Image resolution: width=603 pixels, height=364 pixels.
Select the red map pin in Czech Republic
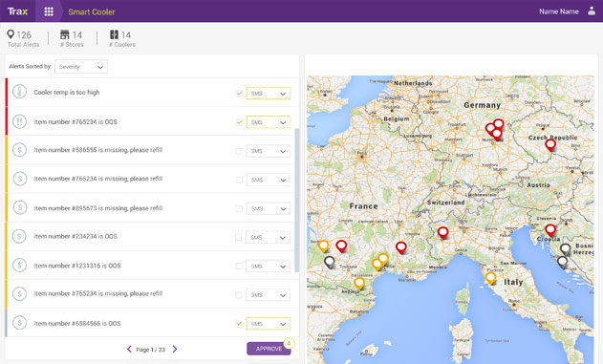(x=550, y=145)
